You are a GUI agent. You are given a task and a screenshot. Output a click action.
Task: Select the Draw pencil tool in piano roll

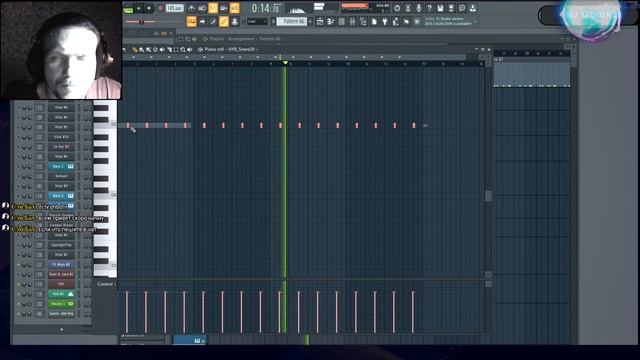click(134, 49)
